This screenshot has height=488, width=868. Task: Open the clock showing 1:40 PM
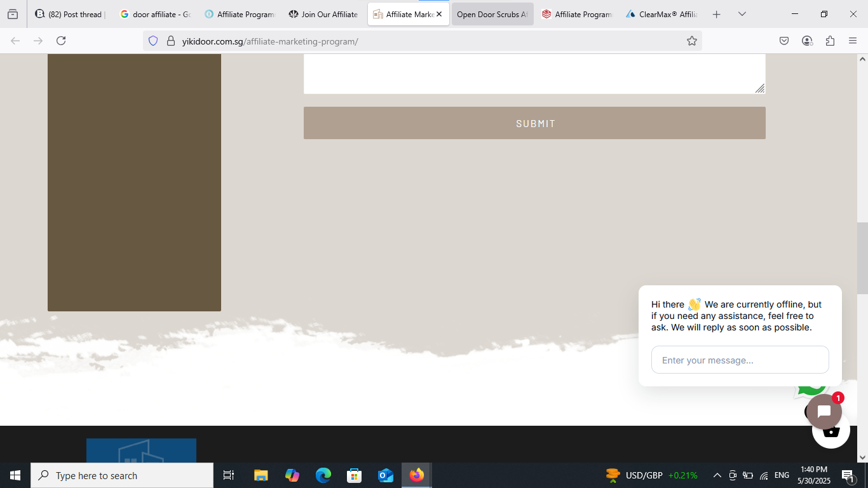(x=813, y=475)
